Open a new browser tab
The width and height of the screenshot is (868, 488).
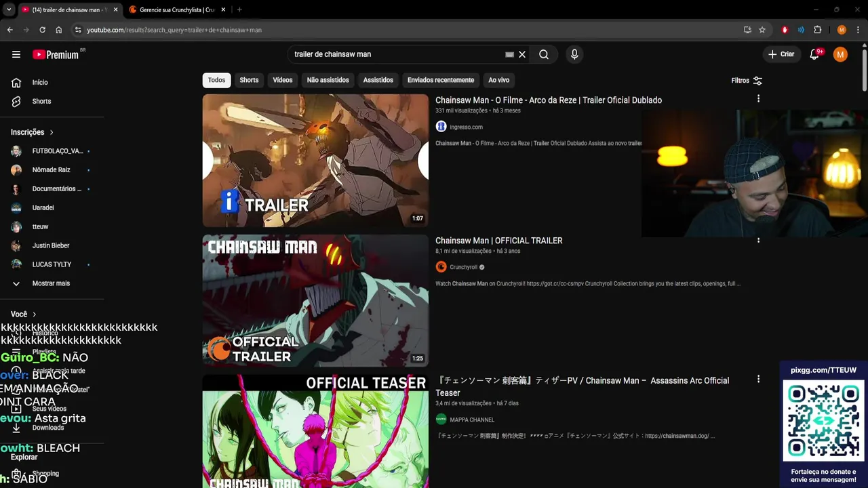239,9
